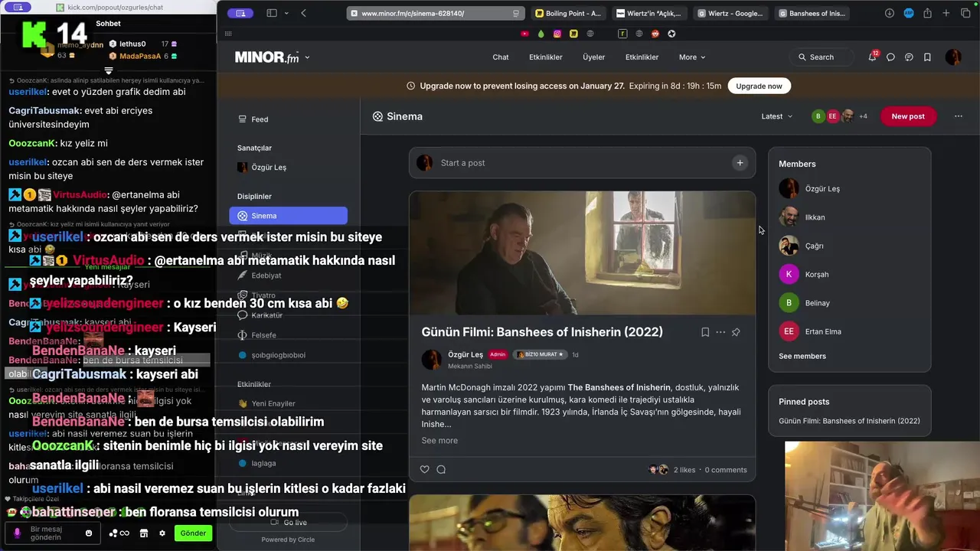980x551 pixels.
Task: Open the Latest sort dropdown
Action: coord(777,116)
